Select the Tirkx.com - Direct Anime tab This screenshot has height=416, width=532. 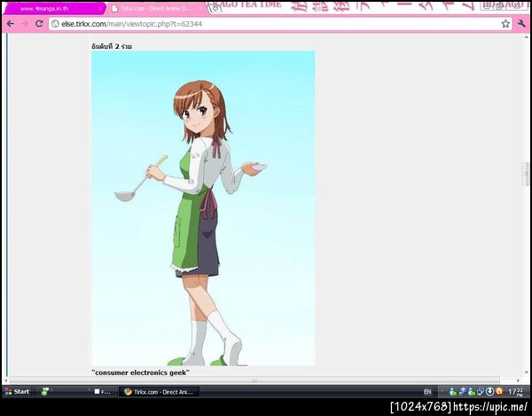click(156, 9)
